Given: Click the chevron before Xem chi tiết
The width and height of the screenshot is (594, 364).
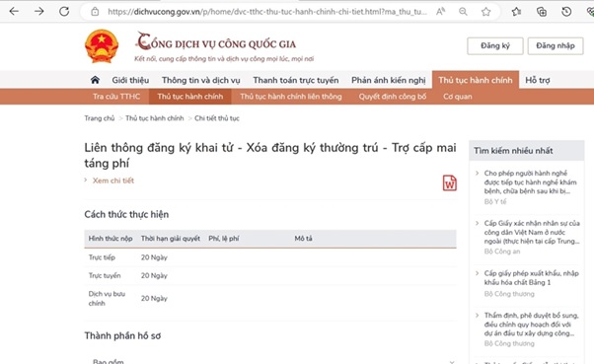Looking at the screenshot, I should point(86,180).
